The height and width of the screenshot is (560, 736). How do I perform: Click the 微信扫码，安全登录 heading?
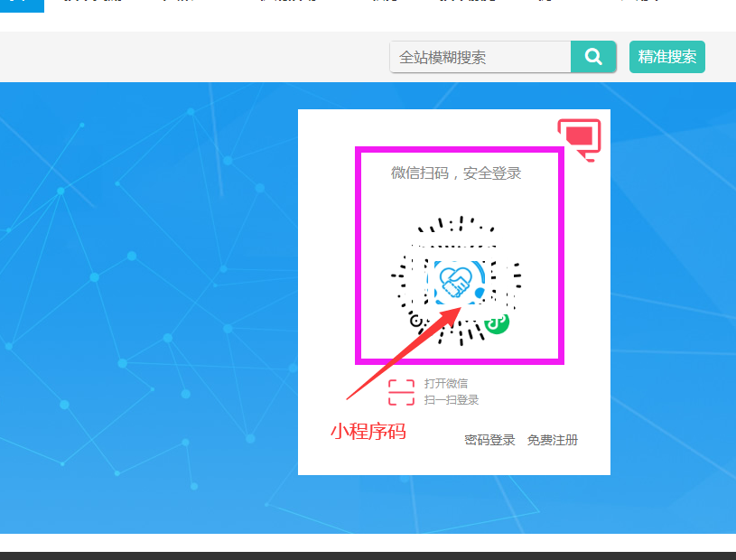click(x=456, y=173)
